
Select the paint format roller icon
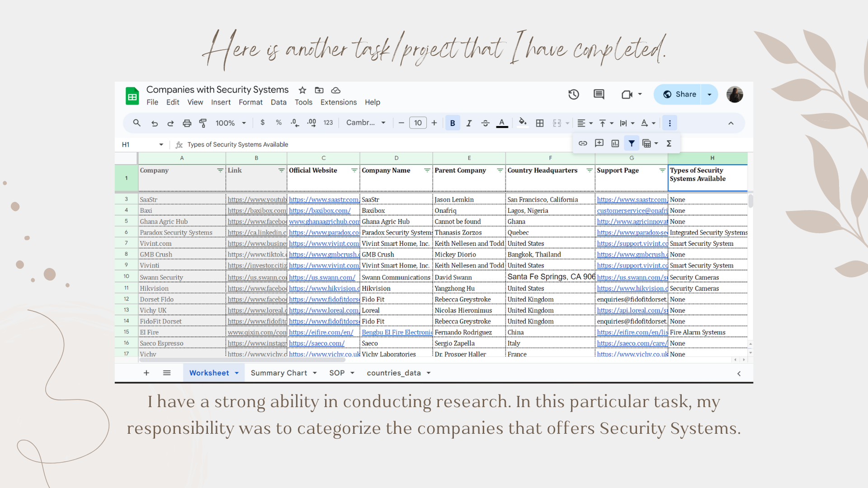click(203, 123)
